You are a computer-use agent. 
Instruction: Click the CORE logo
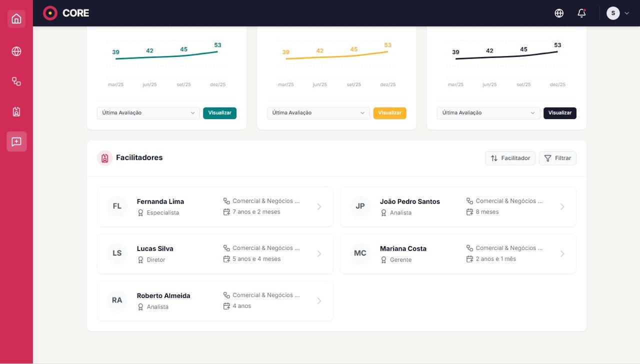click(x=66, y=13)
